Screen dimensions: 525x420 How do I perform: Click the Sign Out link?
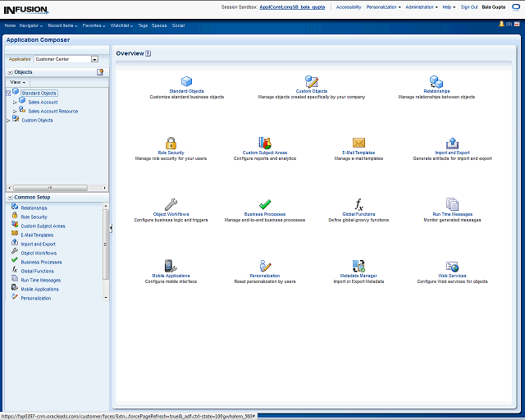click(469, 7)
